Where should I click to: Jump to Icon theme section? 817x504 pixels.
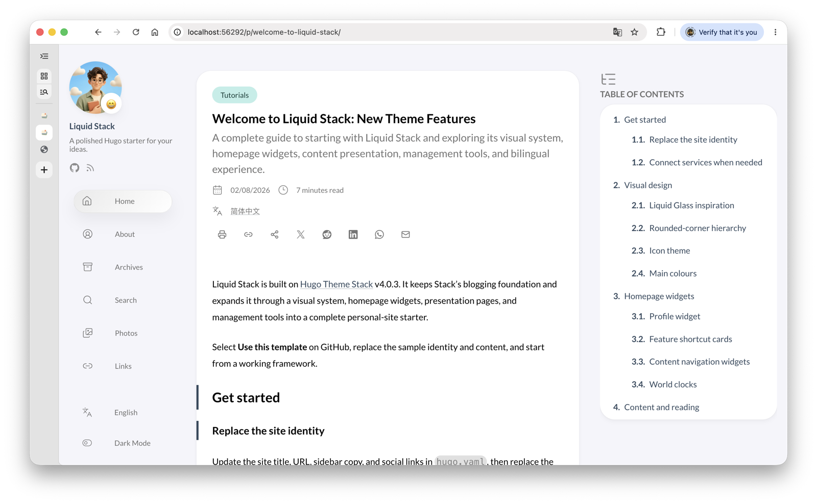(x=669, y=250)
